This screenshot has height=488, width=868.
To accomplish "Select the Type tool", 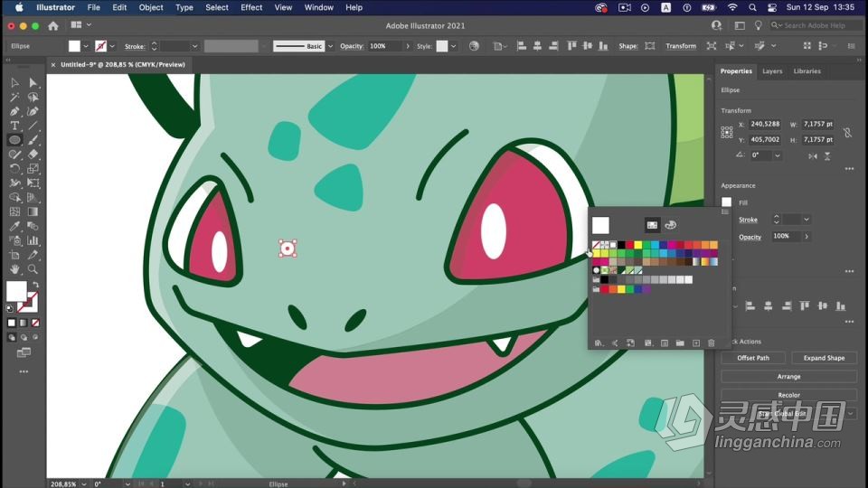I will pos(15,126).
